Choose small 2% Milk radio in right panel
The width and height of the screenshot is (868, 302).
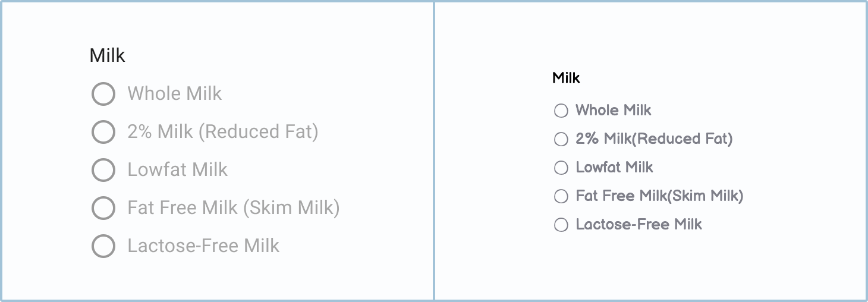point(561,139)
